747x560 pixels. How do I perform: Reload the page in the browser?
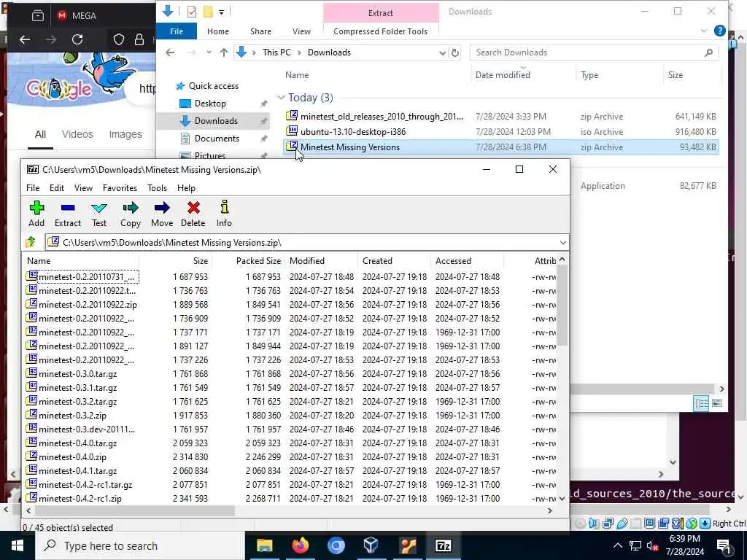click(77, 39)
